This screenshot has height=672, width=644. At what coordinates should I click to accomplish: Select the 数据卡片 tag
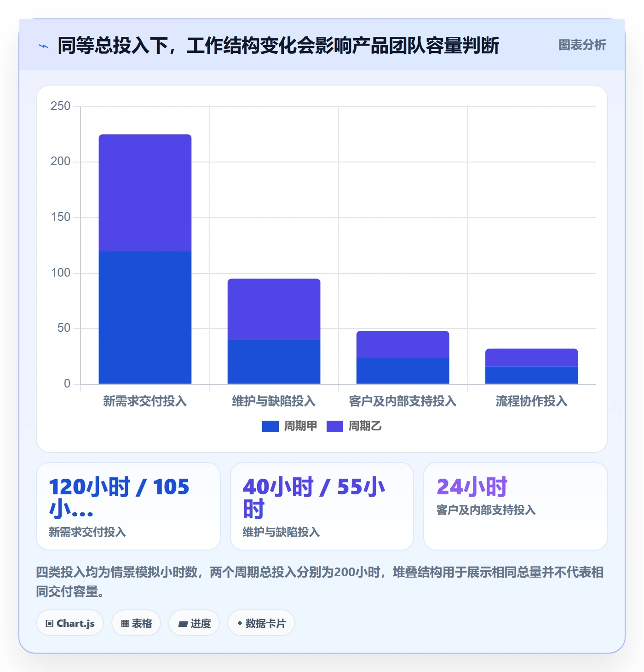coord(261,623)
